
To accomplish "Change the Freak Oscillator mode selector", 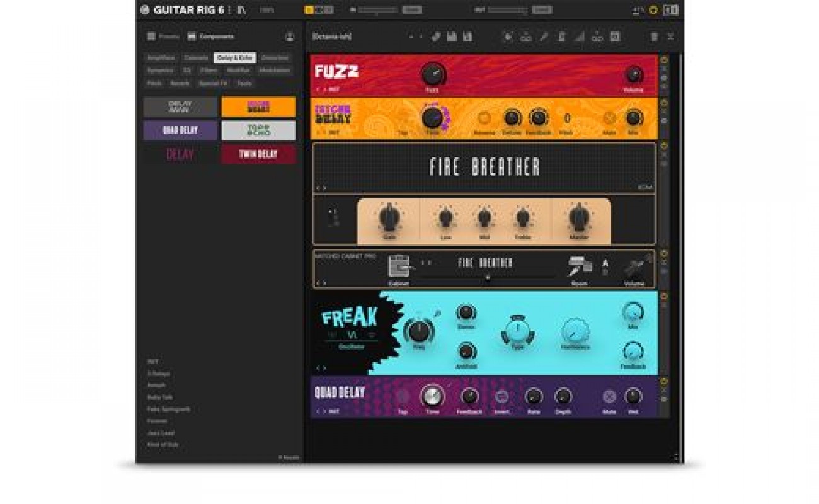I will pyautogui.click(x=352, y=335).
